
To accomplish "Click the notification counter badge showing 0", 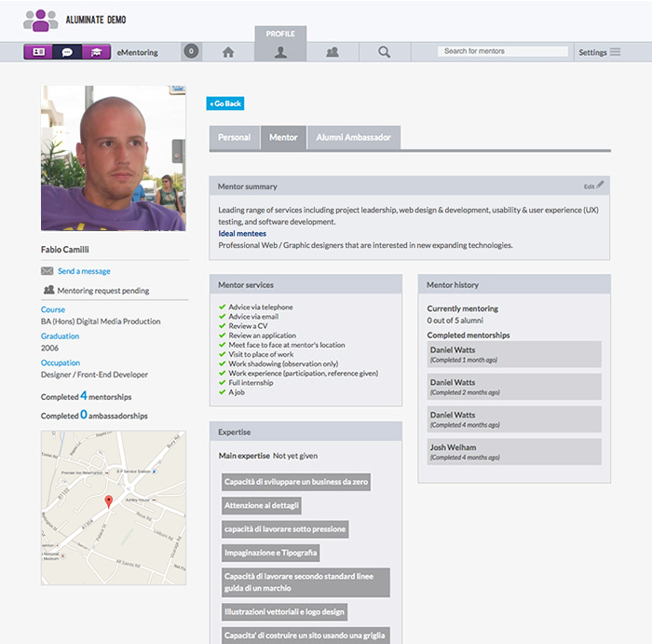I will 191,52.
